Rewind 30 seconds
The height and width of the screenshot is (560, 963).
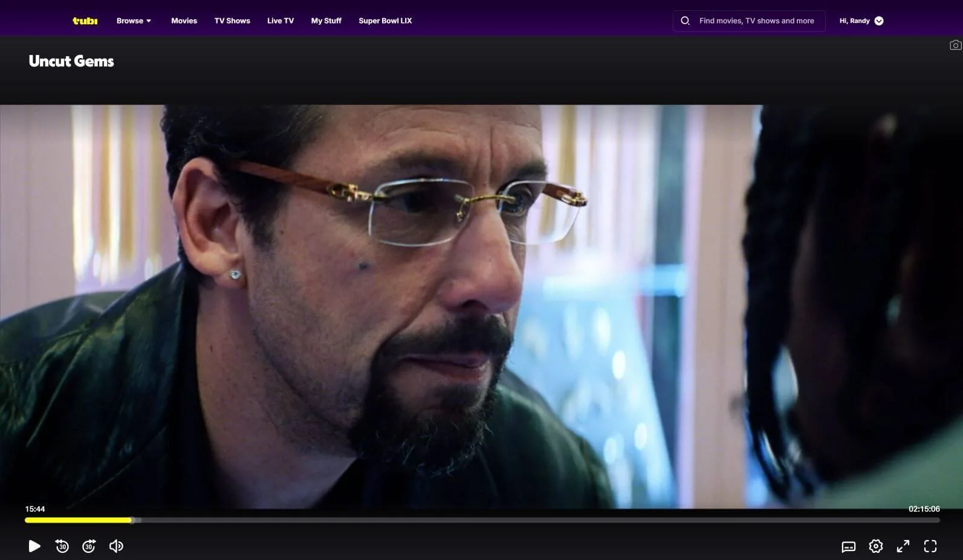pos(62,546)
